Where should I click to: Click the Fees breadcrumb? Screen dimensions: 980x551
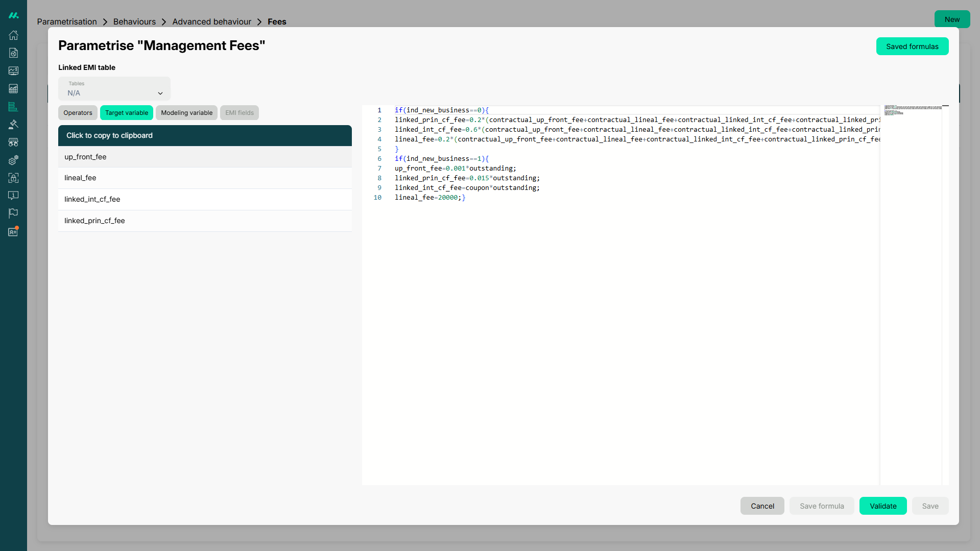(277, 21)
